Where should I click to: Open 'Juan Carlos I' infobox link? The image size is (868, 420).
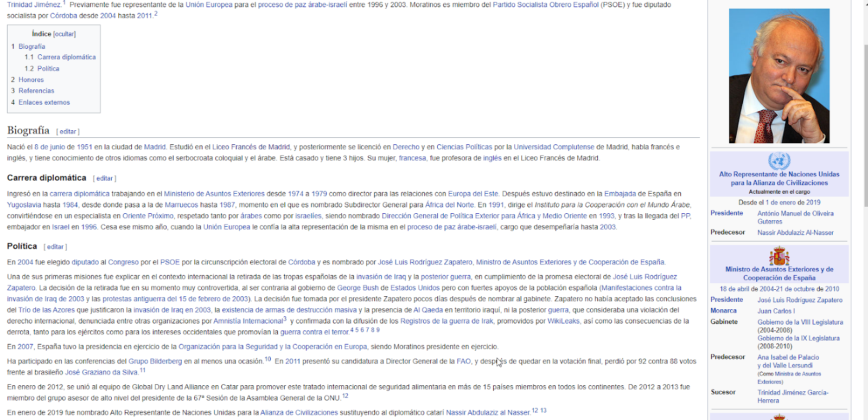776,311
